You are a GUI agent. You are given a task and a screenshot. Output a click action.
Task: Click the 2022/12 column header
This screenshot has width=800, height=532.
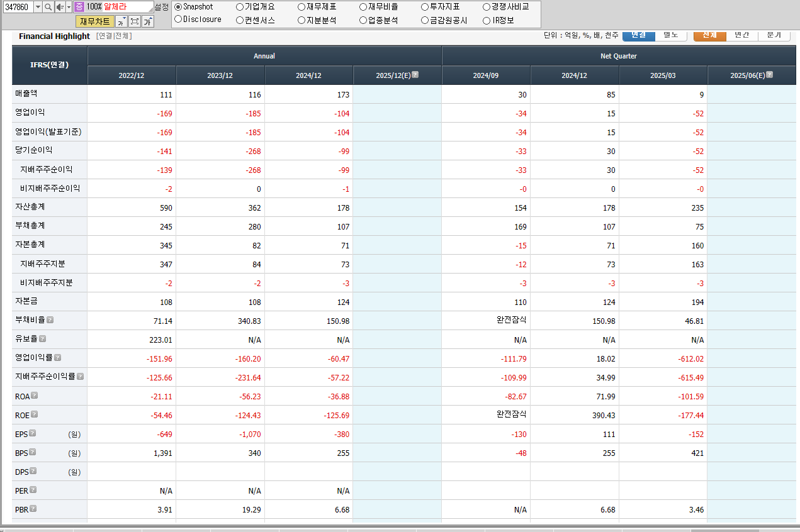132,75
